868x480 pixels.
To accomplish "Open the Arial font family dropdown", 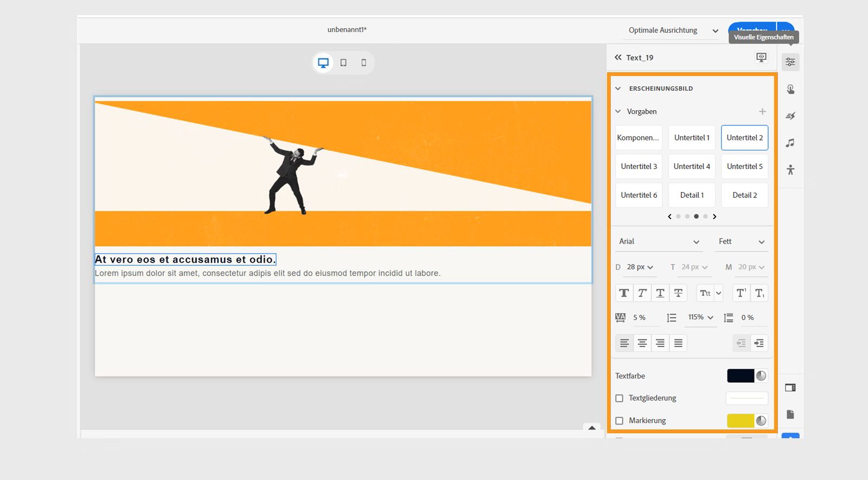I will point(659,242).
